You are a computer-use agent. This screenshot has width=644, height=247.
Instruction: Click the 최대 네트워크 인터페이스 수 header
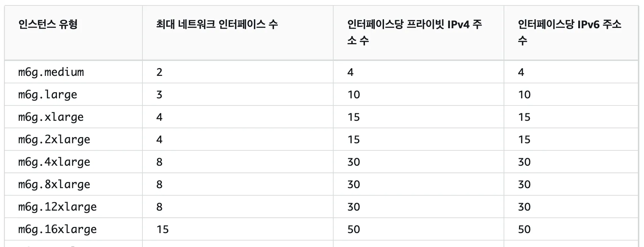217,24
